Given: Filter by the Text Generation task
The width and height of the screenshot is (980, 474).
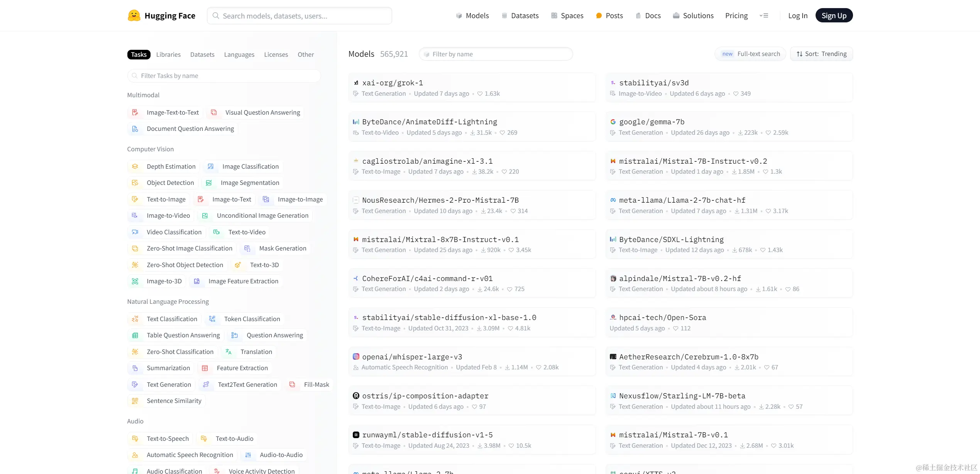Looking at the screenshot, I should pyautogui.click(x=162, y=384).
